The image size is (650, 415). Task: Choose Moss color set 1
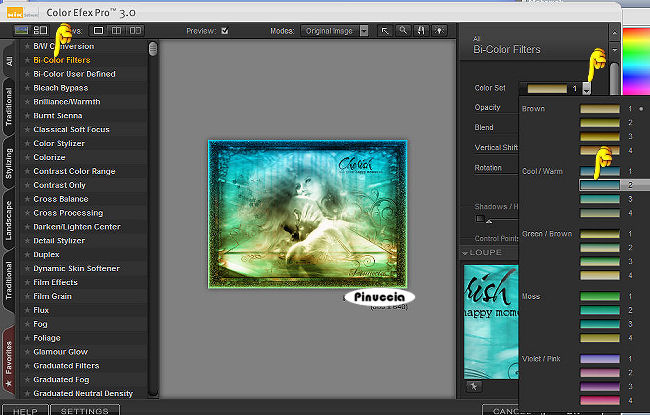click(600, 296)
